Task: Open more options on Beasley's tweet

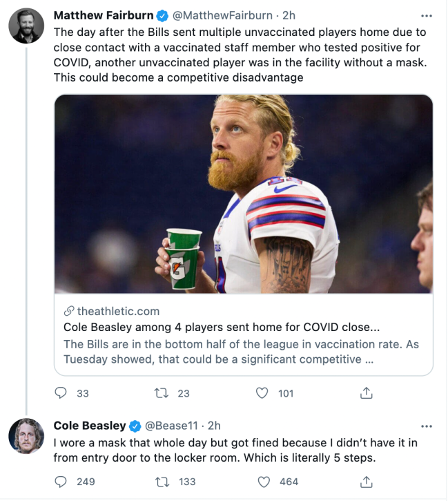Action: (x=427, y=426)
